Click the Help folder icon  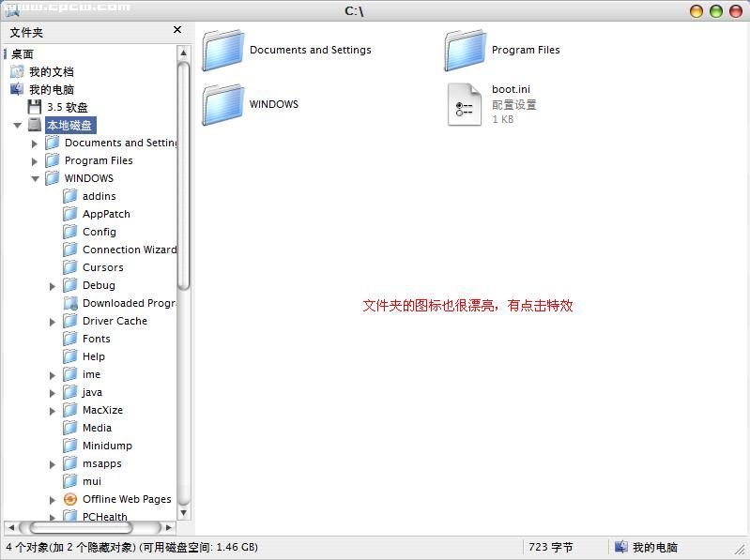pyautogui.click(x=70, y=356)
